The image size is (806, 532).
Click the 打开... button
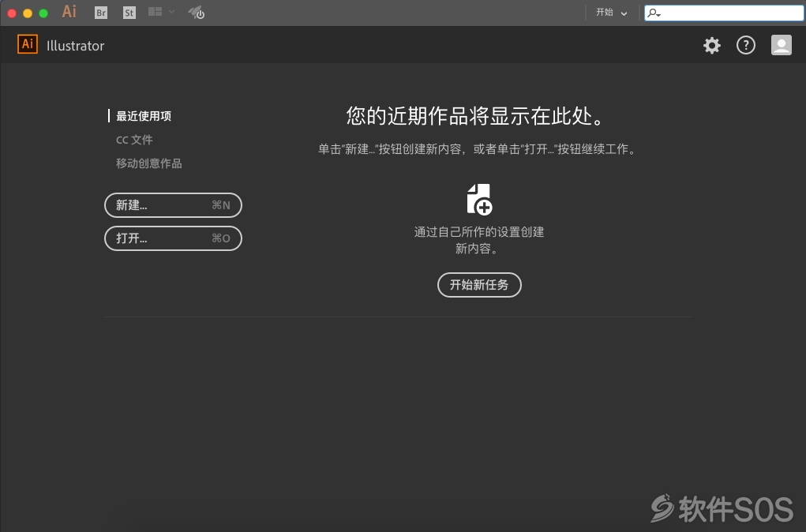point(173,238)
